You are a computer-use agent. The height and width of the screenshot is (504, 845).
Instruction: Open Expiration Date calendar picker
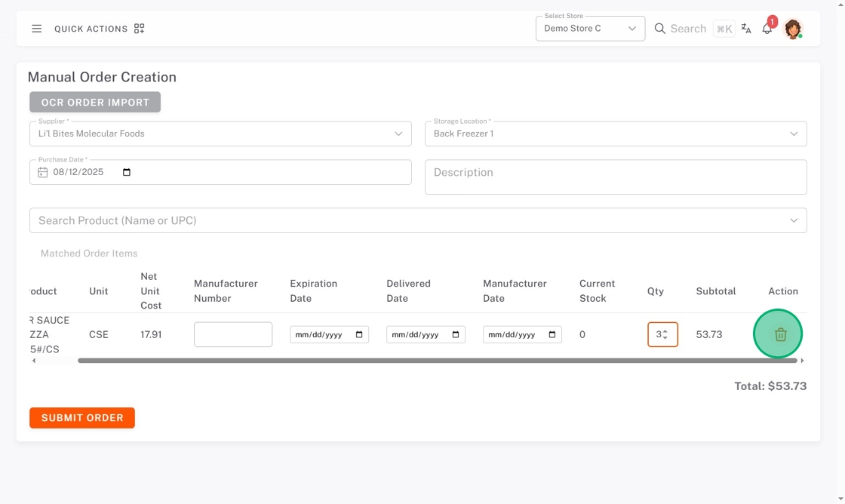point(359,334)
